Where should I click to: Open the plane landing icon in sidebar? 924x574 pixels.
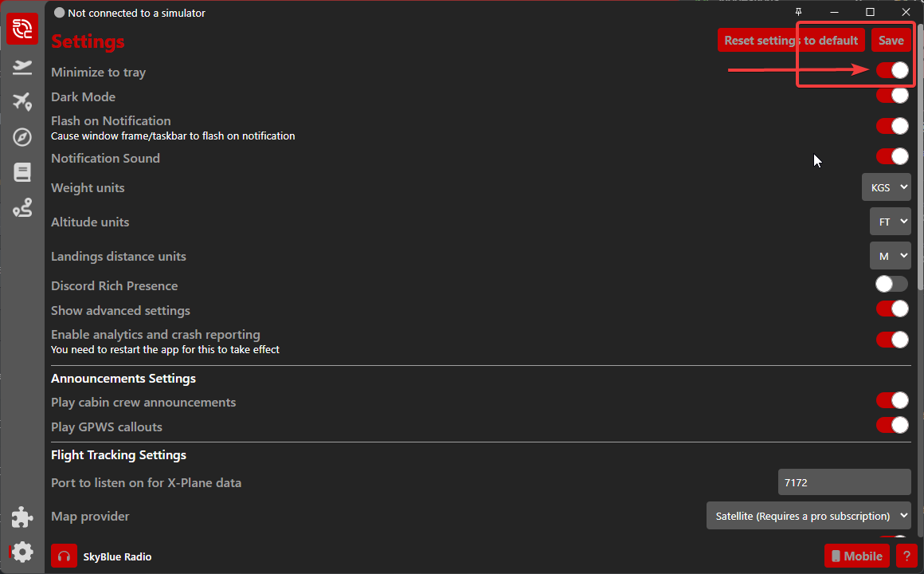pyautogui.click(x=22, y=67)
